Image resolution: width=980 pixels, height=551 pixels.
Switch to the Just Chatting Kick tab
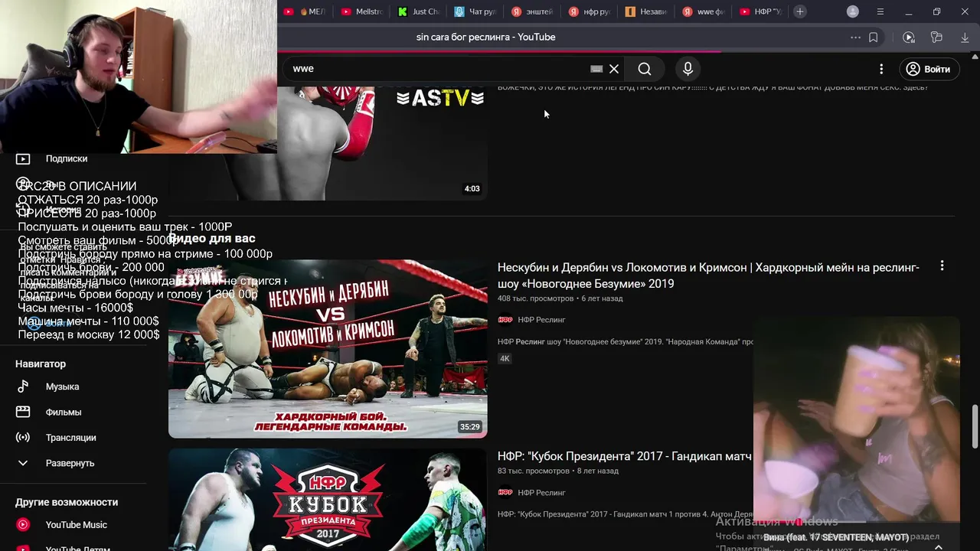419,11
